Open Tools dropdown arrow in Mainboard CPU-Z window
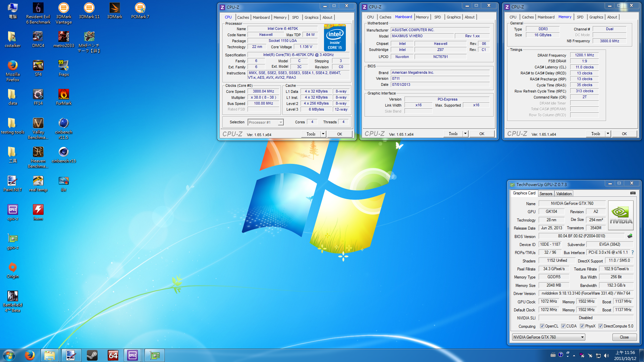 tap(465, 134)
